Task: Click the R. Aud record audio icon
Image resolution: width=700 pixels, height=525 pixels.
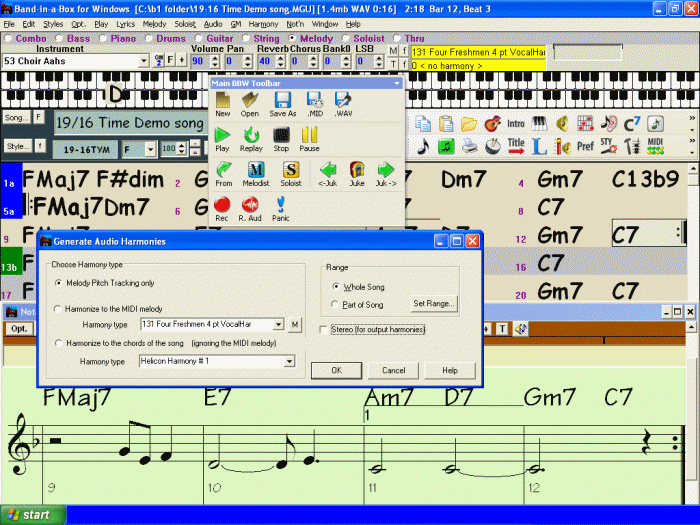Action: click(x=250, y=208)
